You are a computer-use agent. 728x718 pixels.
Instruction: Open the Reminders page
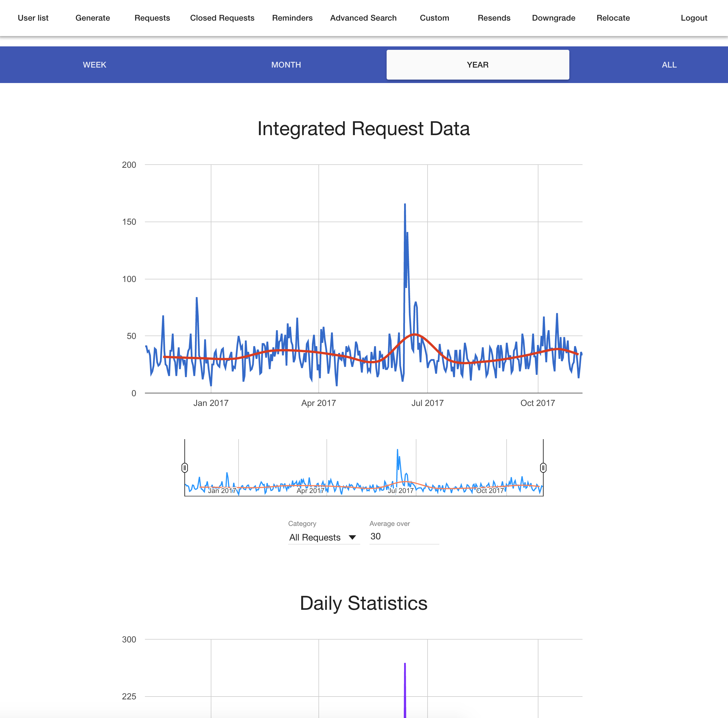coord(292,18)
